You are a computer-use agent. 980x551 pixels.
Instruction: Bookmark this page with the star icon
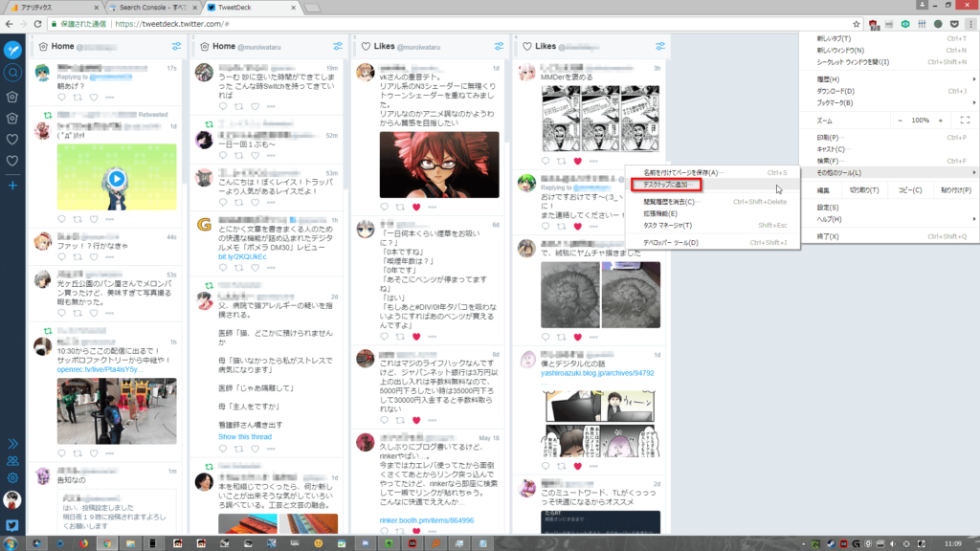pos(857,24)
